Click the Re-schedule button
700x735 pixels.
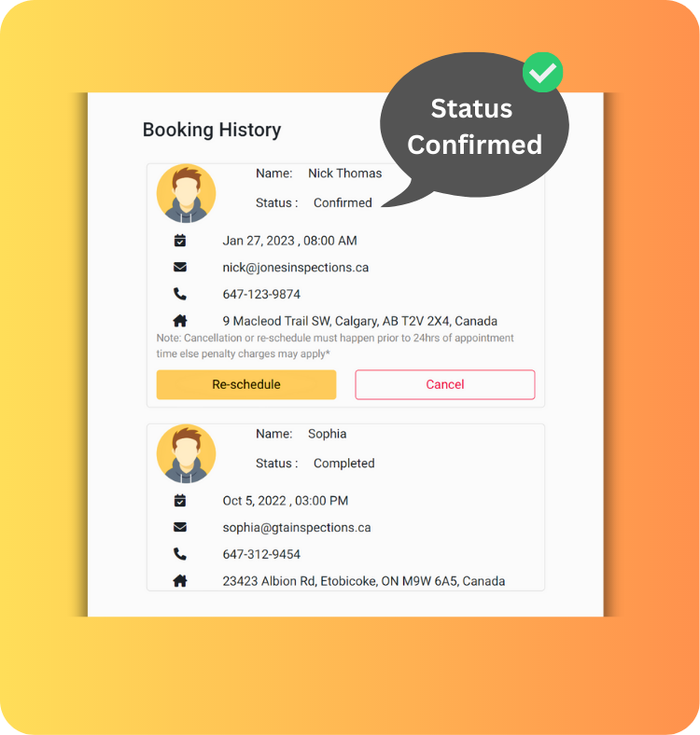tap(245, 384)
